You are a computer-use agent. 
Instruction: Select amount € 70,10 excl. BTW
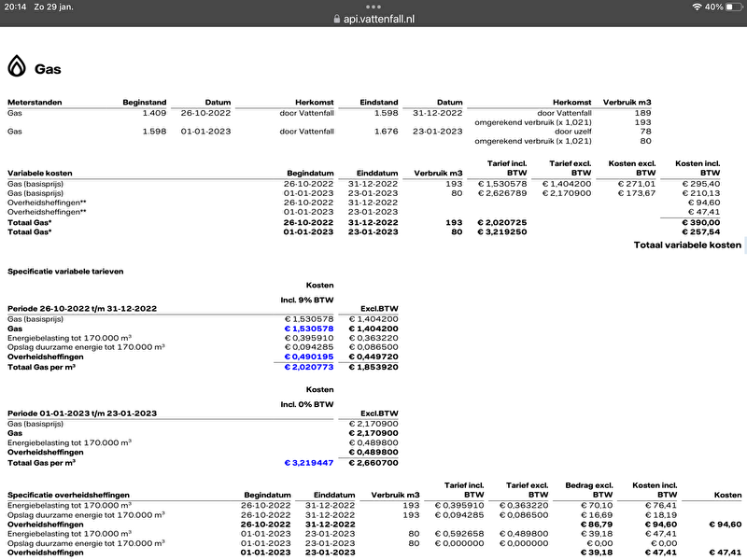click(x=597, y=505)
